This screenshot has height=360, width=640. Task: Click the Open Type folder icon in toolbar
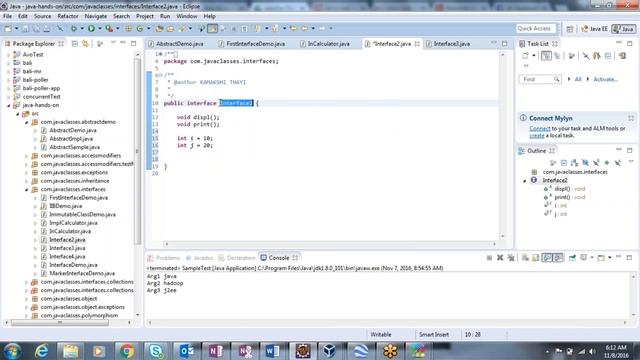click(159, 28)
